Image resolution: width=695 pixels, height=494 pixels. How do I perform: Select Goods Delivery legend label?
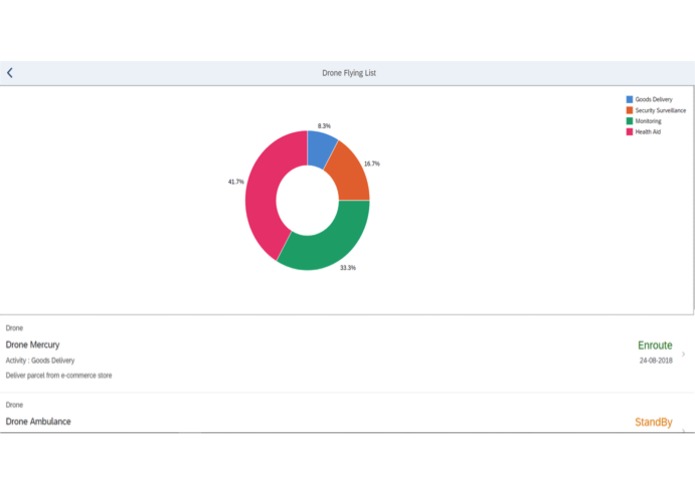pos(654,99)
